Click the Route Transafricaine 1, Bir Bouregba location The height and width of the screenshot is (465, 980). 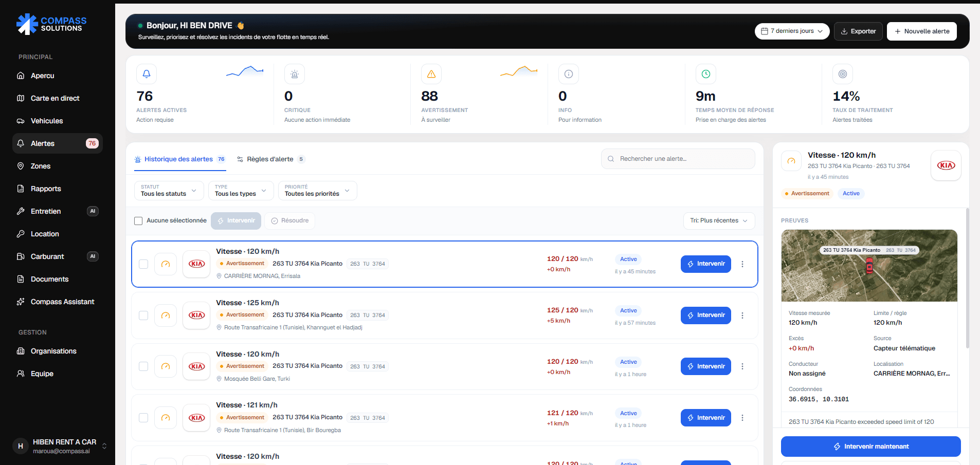(282, 430)
